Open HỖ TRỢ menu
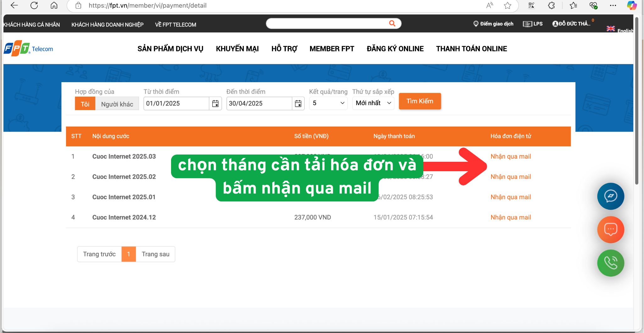 point(284,49)
